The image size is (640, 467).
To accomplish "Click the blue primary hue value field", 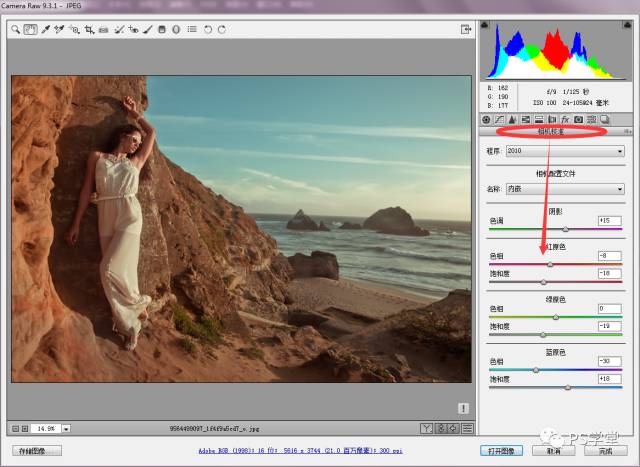I will coord(610,361).
